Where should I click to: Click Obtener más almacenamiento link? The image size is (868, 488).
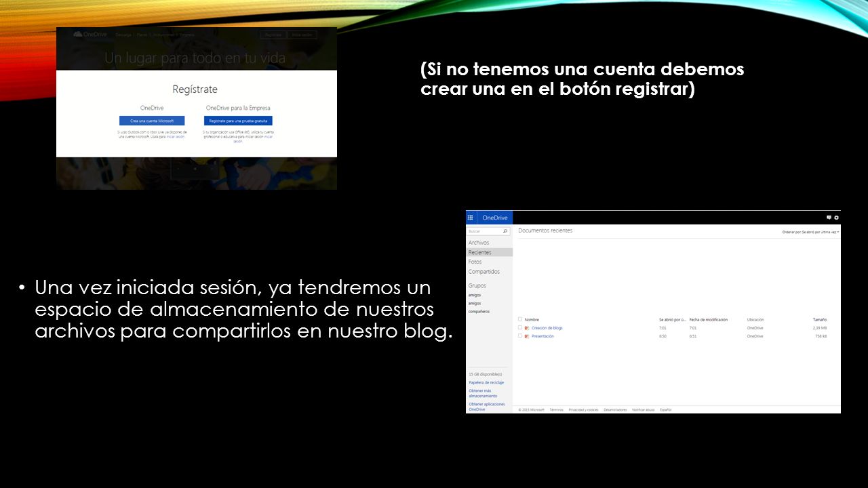click(483, 393)
